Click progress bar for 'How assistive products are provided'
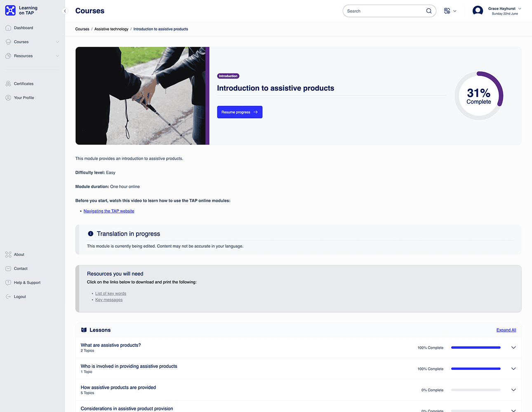The width and height of the screenshot is (532, 412). [x=476, y=390]
